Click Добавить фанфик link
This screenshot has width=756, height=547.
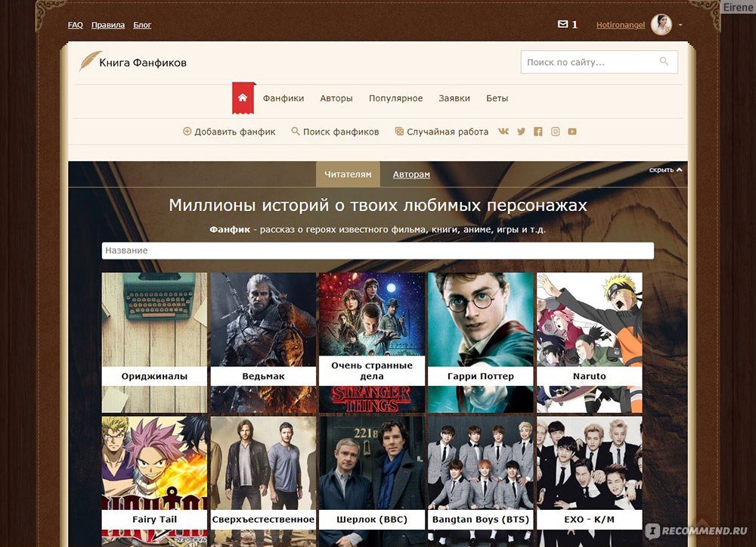coord(229,132)
